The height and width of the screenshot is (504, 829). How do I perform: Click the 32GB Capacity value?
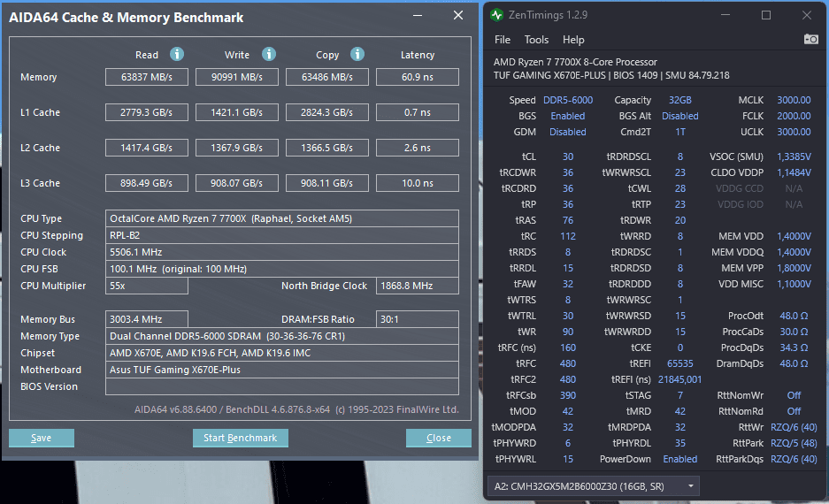(679, 100)
